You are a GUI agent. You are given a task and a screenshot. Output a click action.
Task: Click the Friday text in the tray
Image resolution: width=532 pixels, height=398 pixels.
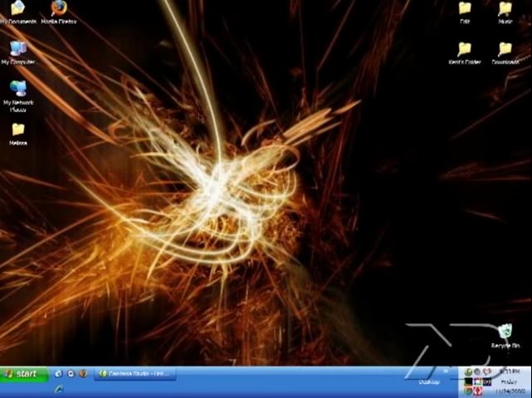point(510,381)
